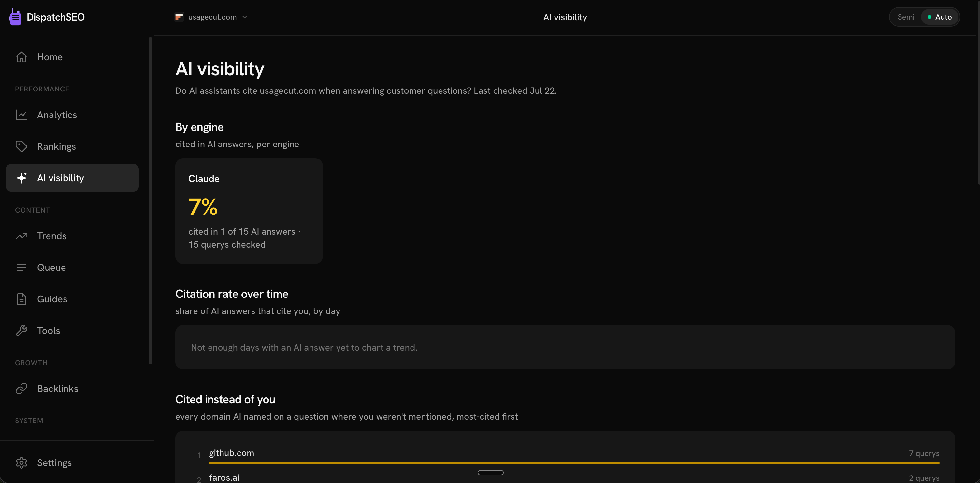Open the Home page

(x=72, y=57)
